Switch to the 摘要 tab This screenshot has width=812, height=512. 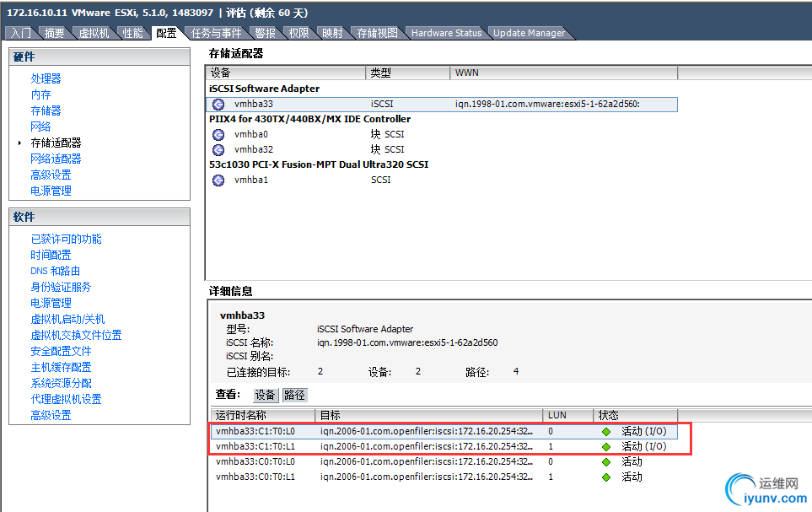pyautogui.click(x=54, y=33)
